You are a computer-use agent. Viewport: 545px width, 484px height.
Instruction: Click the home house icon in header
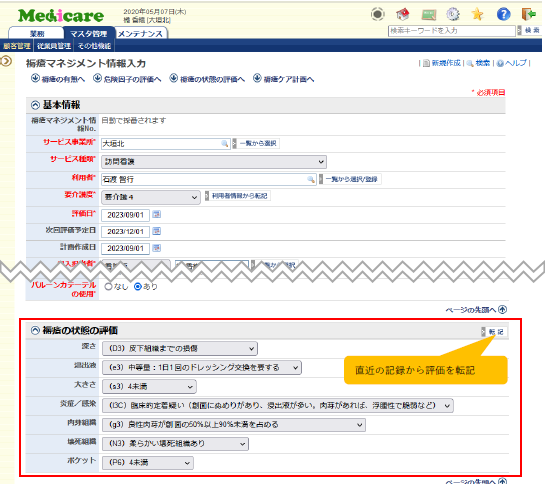pyautogui.click(x=403, y=14)
